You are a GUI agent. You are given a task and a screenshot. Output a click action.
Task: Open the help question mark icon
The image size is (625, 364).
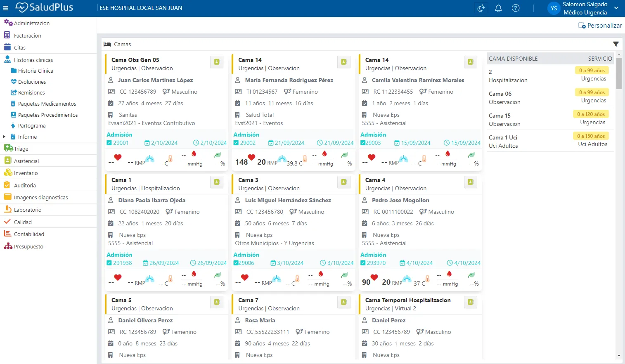[x=516, y=8]
